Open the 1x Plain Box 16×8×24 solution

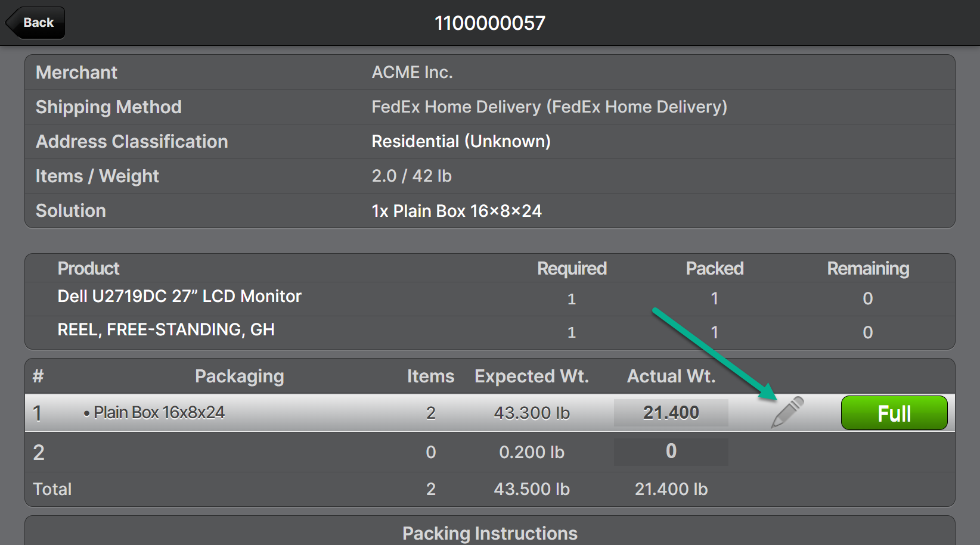457,211
